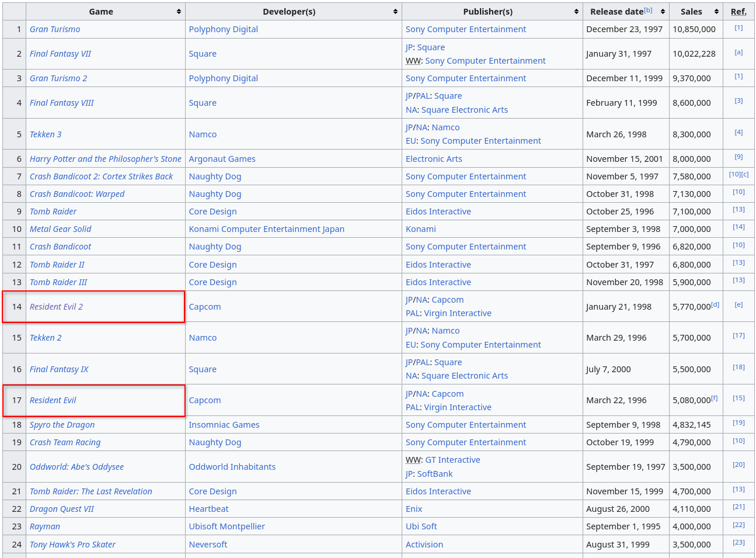
Task: Click Naughty Dog in the Crash Team Racing row
Action: click(x=215, y=442)
